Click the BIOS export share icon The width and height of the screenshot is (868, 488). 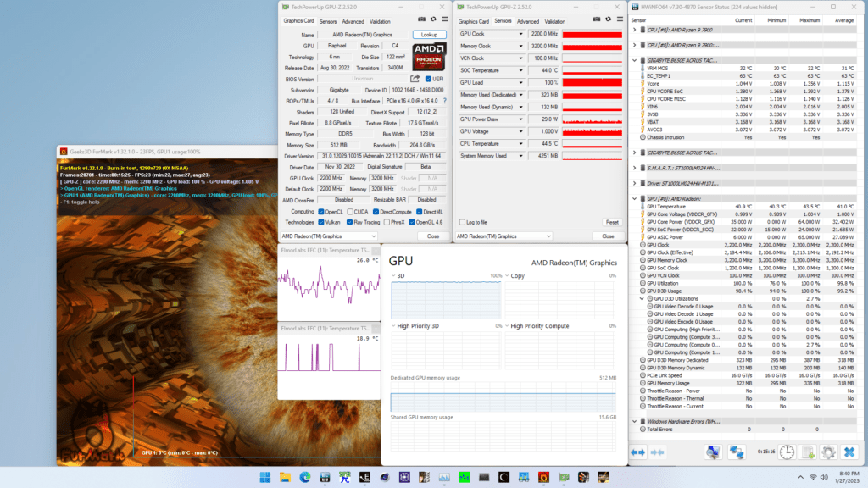[415, 79]
